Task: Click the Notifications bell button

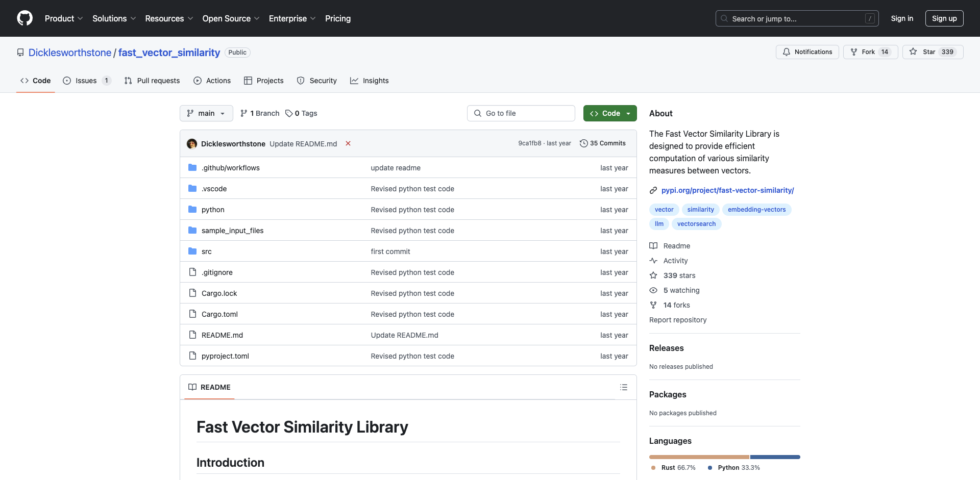Action: 807,52
